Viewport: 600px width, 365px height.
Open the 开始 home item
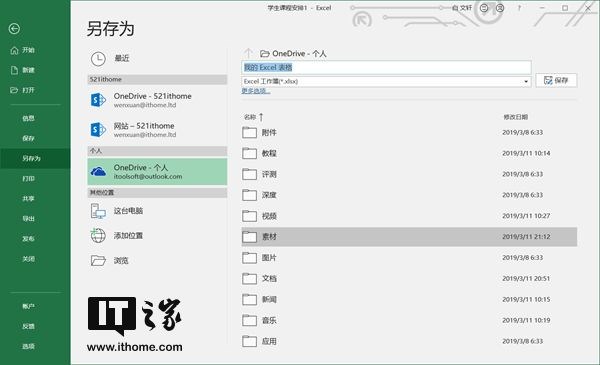[23, 50]
